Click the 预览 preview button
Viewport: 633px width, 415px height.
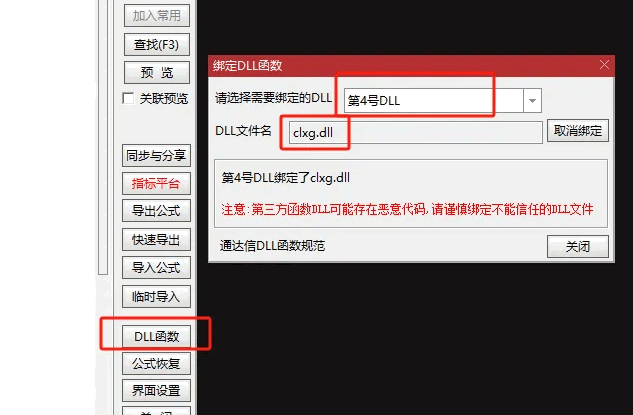coord(157,73)
